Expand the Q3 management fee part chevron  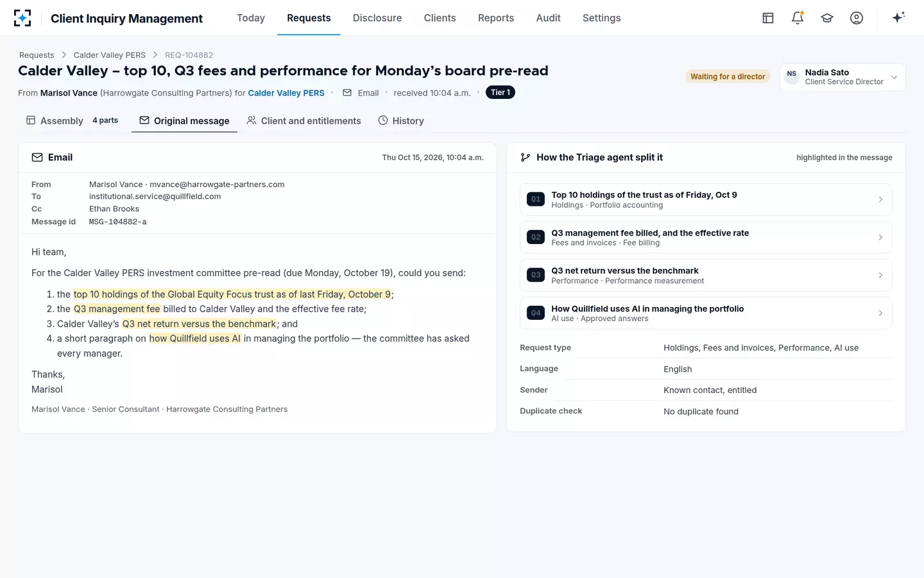point(880,238)
